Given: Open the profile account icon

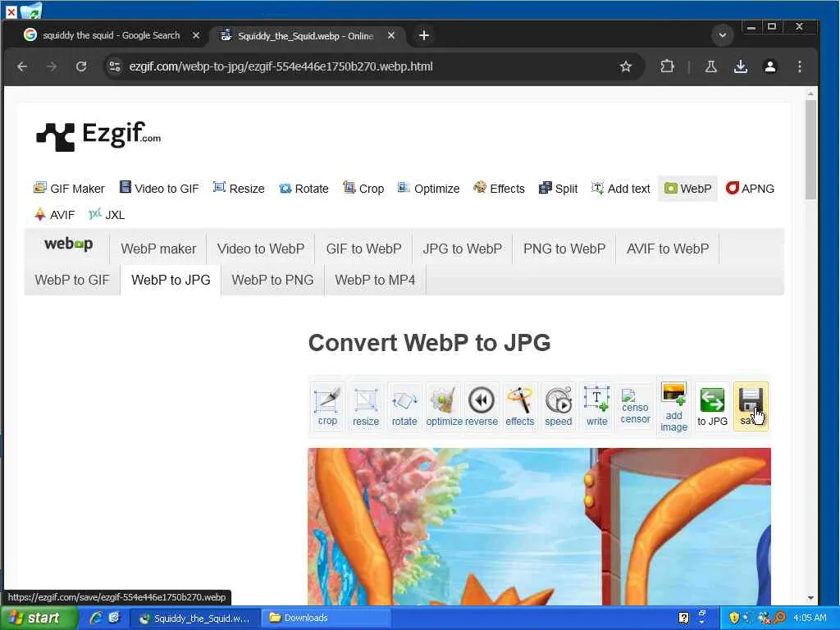Looking at the screenshot, I should pyautogui.click(x=769, y=66).
